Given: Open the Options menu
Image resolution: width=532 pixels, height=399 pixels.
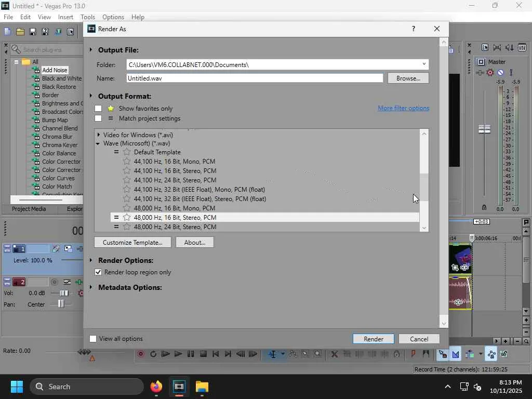Looking at the screenshot, I should (113, 17).
